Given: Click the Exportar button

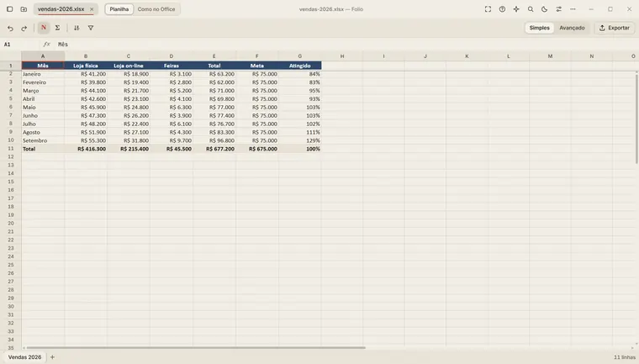Looking at the screenshot, I should coord(614,28).
